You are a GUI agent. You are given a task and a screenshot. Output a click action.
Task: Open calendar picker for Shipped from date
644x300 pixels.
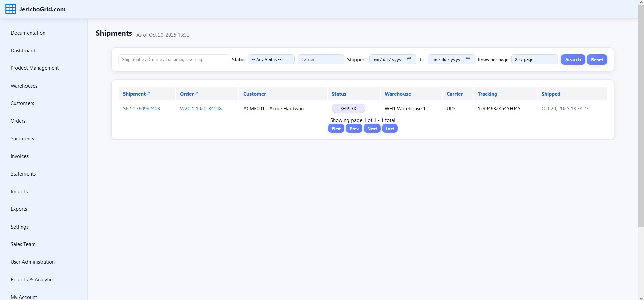[x=409, y=59]
